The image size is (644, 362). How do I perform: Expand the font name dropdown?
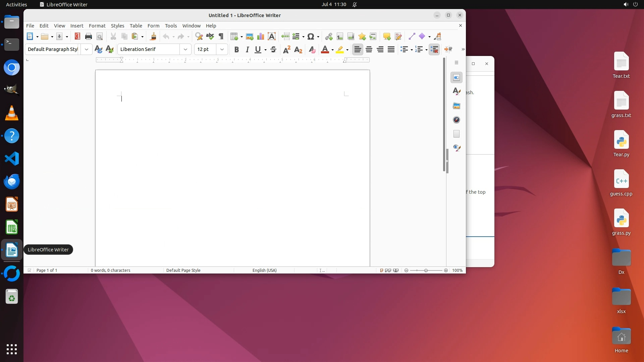pos(185,50)
